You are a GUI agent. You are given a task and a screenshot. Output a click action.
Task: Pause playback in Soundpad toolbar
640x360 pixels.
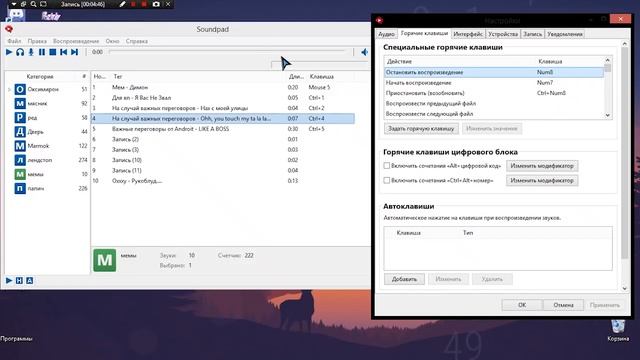click(42, 52)
